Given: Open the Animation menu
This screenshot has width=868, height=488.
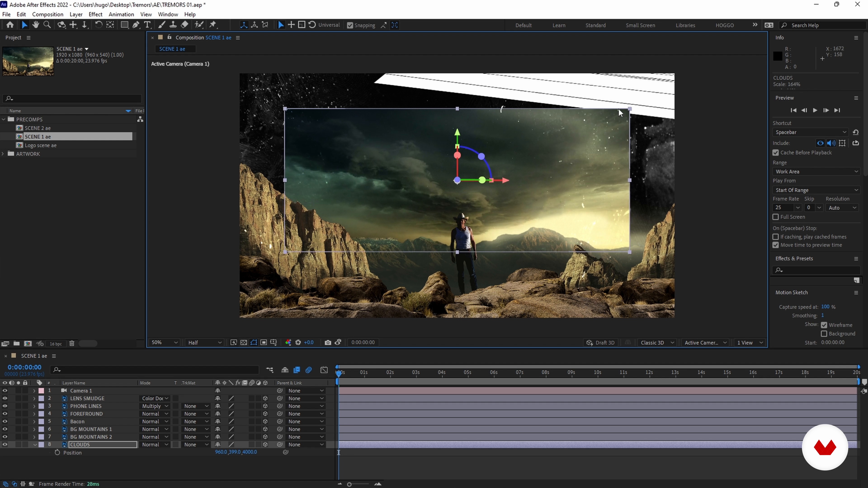Looking at the screenshot, I should 121,14.
